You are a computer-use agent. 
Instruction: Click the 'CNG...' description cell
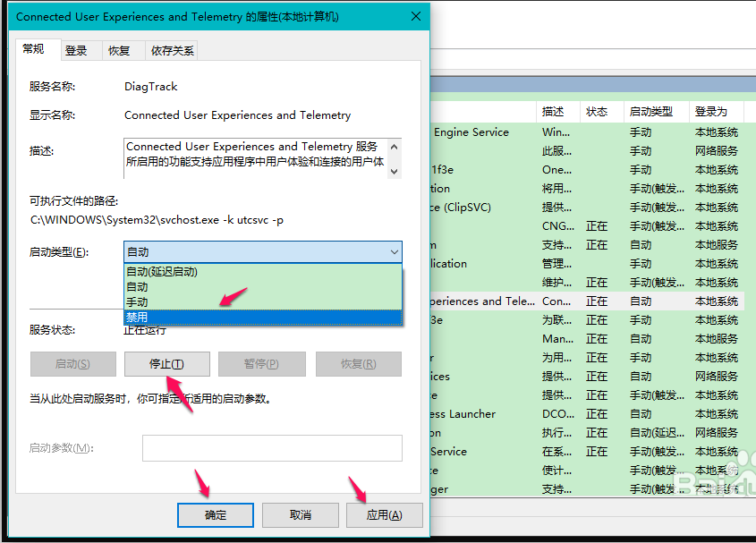point(558,226)
